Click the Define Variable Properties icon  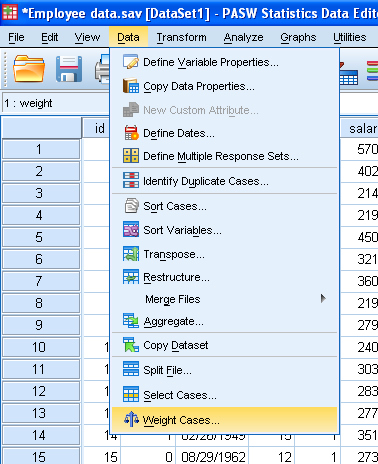131,62
